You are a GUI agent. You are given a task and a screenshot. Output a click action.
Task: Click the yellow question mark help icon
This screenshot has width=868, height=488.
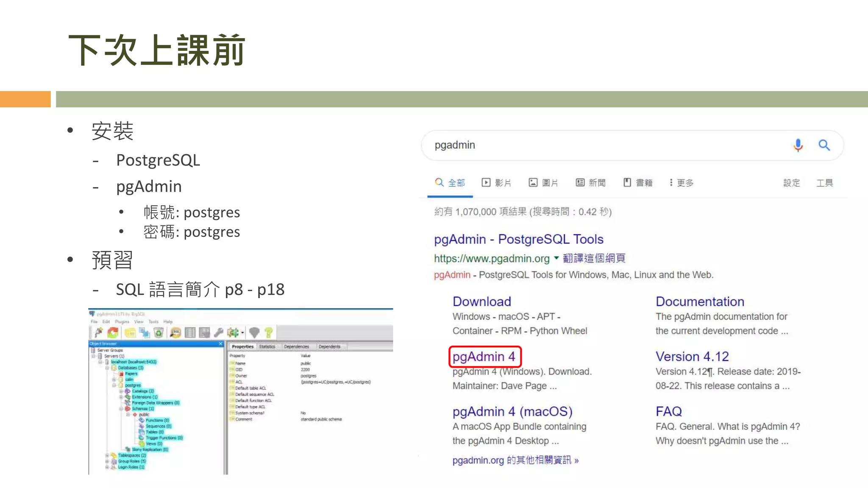(x=268, y=333)
